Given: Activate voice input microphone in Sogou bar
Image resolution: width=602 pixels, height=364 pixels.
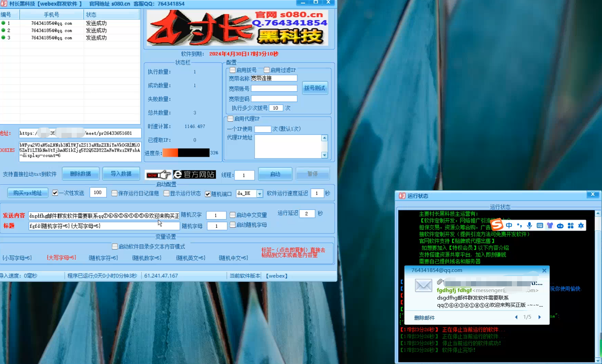Looking at the screenshot, I should tap(529, 225).
